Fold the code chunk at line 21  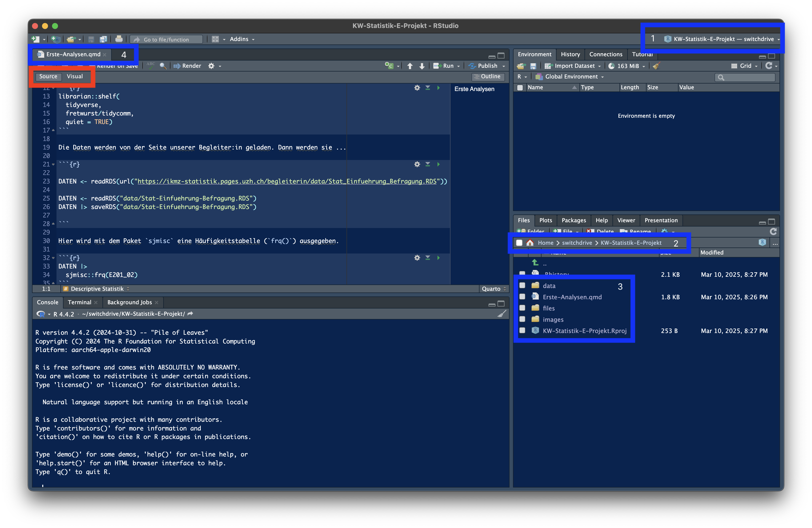pos(53,164)
